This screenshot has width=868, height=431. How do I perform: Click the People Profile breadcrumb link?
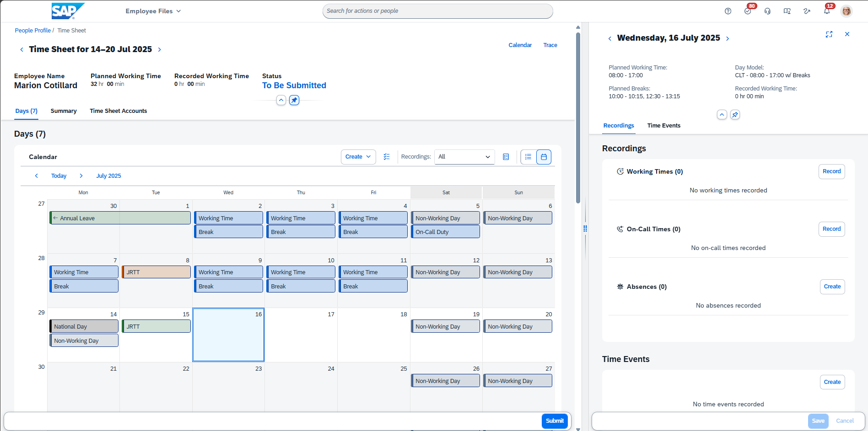32,31
